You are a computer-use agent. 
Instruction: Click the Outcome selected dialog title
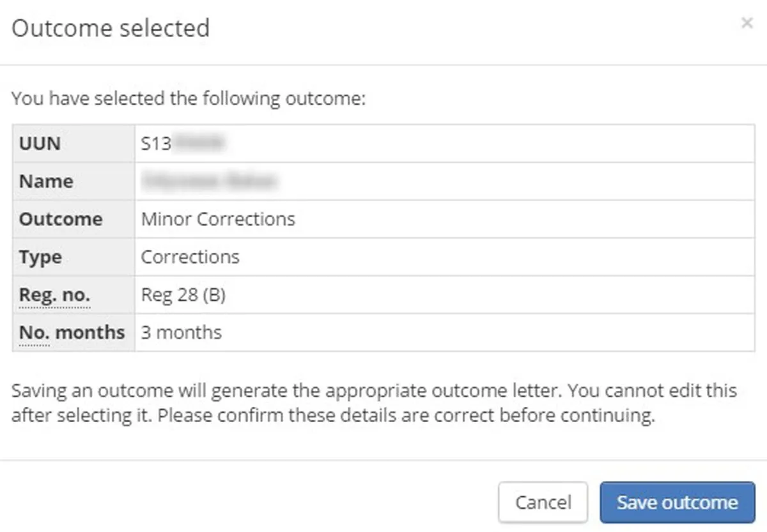coord(112,28)
